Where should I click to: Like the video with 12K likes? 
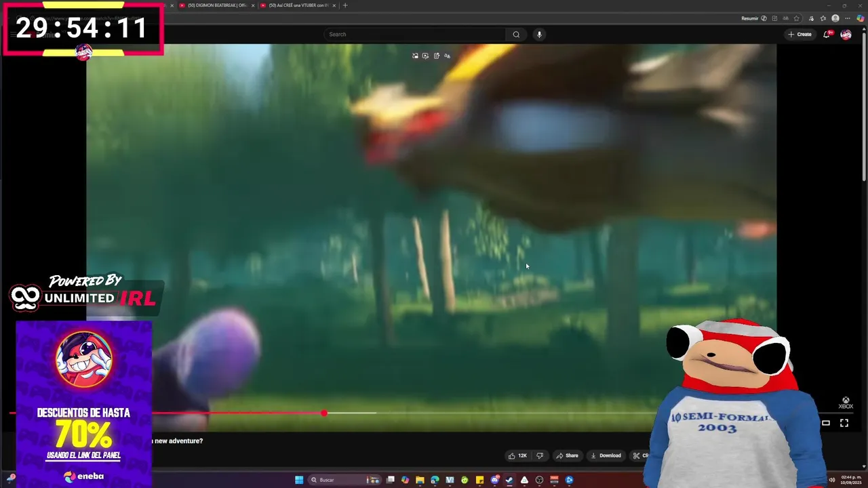[x=517, y=455]
